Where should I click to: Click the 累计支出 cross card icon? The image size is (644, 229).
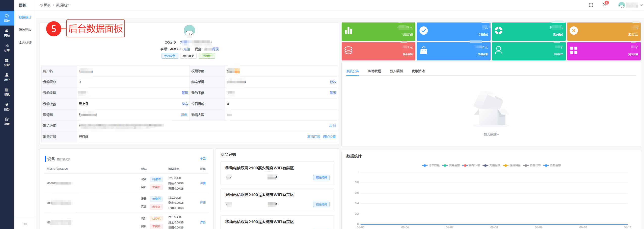[574, 31]
